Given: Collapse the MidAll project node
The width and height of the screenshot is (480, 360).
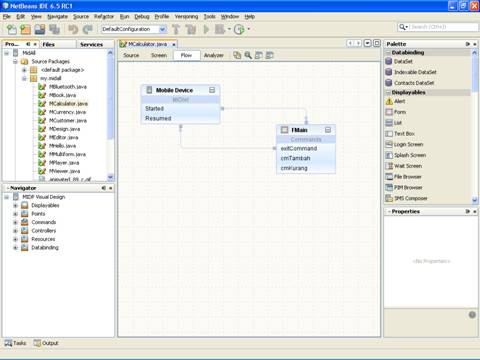Looking at the screenshot, I should pos(7,53).
